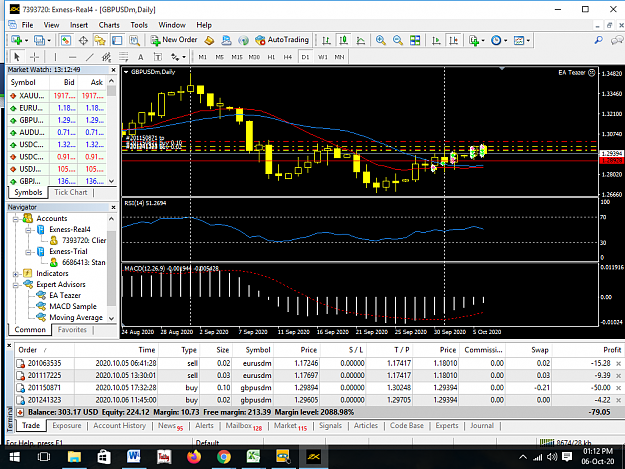
Task: Toggle the Navigator panel star-folder icon
Action: 100,40
